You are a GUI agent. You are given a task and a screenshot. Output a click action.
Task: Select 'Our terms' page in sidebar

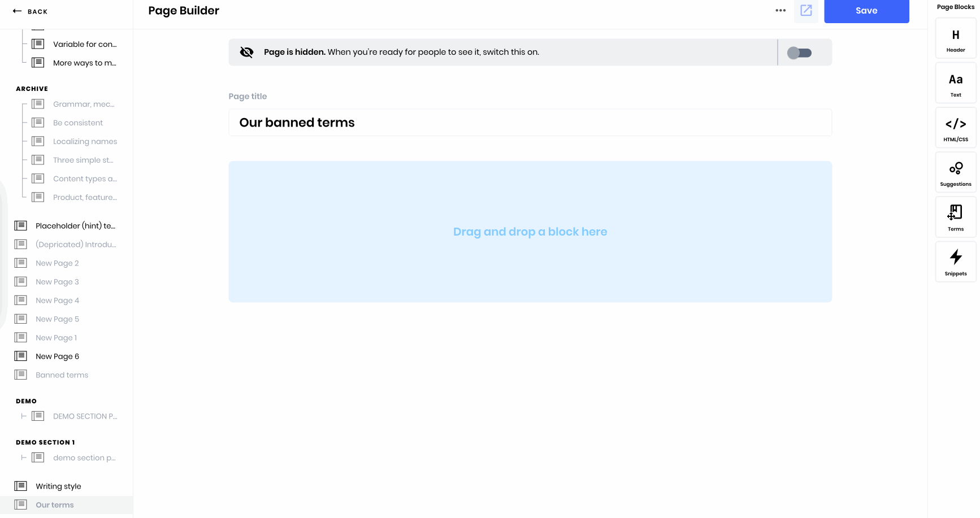click(x=66, y=505)
